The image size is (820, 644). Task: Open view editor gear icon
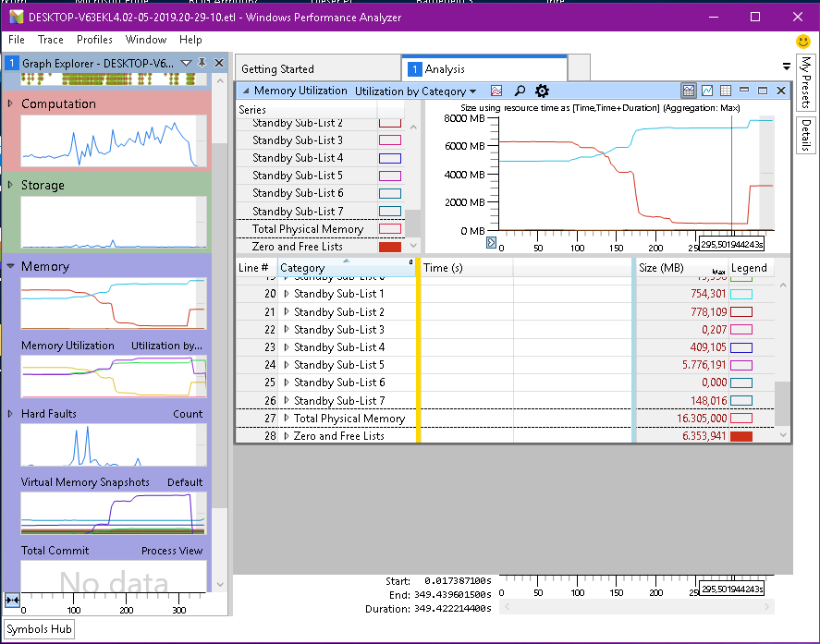coord(542,91)
